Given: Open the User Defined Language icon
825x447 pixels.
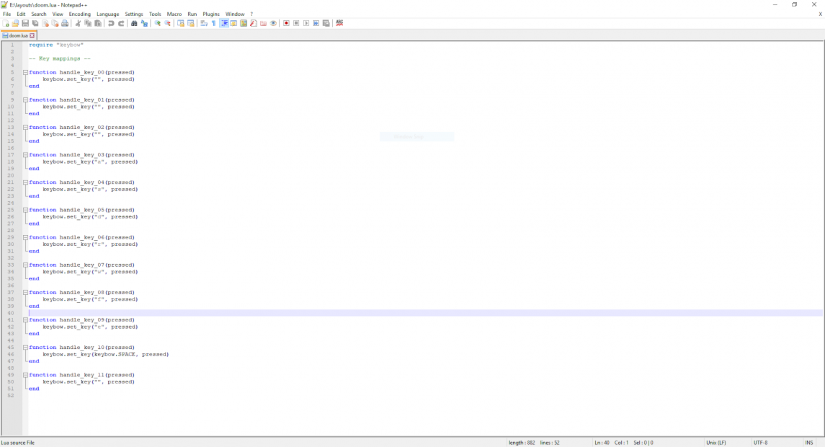Looking at the screenshot, I should point(233,23).
